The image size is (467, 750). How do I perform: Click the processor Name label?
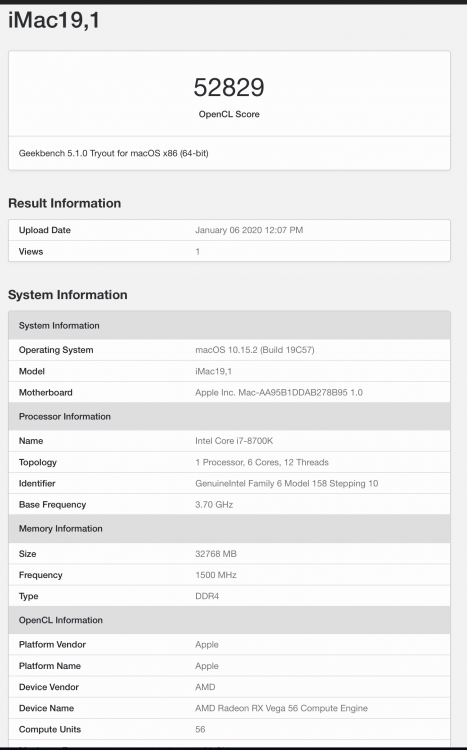31,441
